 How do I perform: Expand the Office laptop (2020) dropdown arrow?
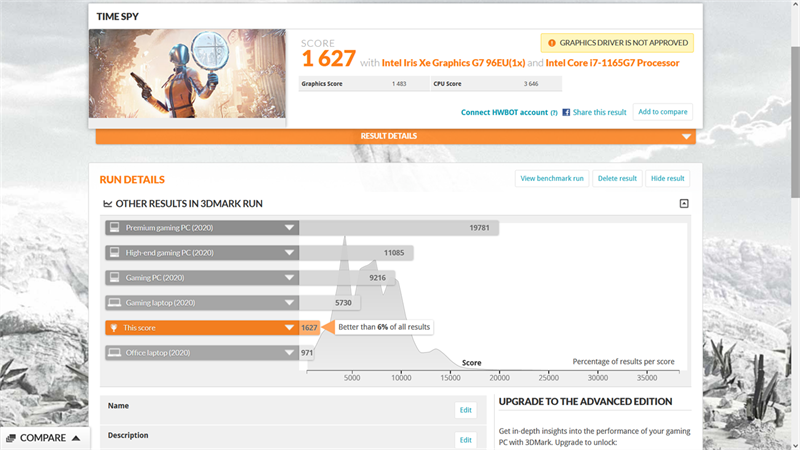pos(289,353)
